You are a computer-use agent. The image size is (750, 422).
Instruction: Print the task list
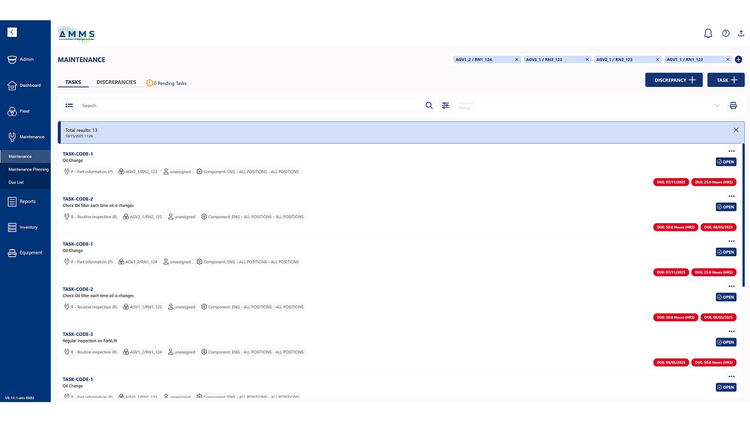click(x=733, y=105)
